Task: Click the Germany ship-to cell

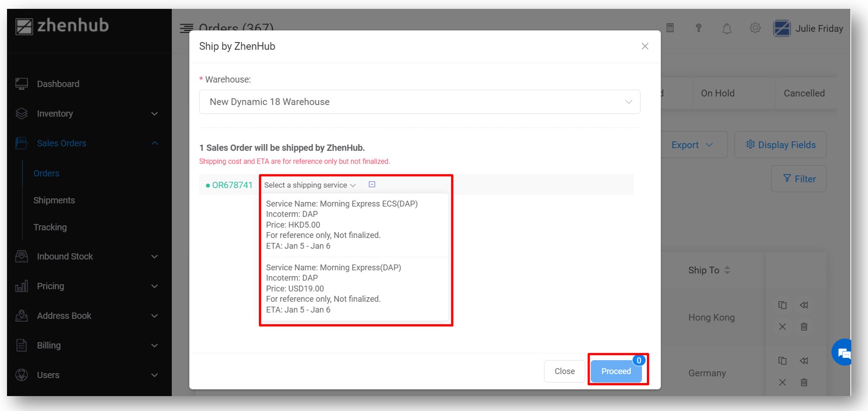Action: [x=707, y=373]
